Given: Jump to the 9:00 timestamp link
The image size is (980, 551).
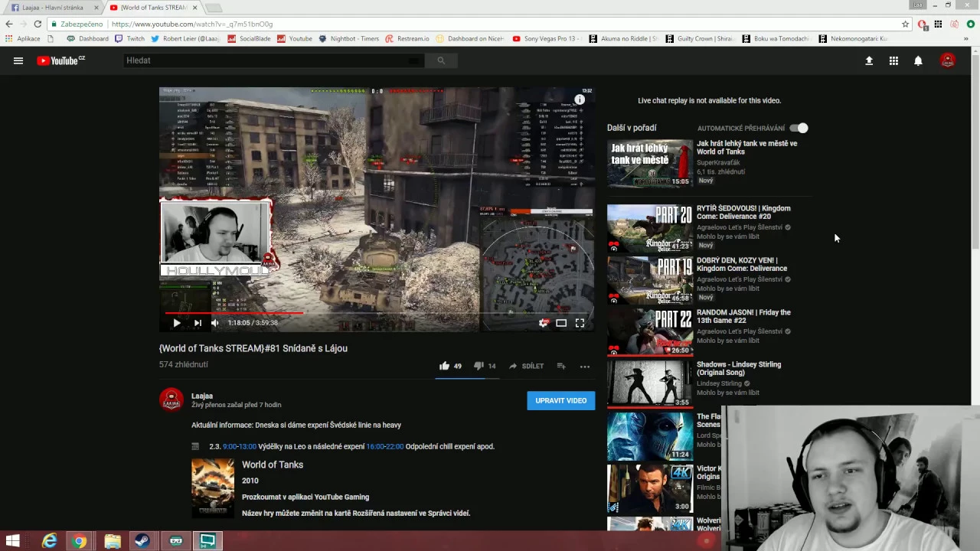Looking at the screenshot, I should pos(229,446).
